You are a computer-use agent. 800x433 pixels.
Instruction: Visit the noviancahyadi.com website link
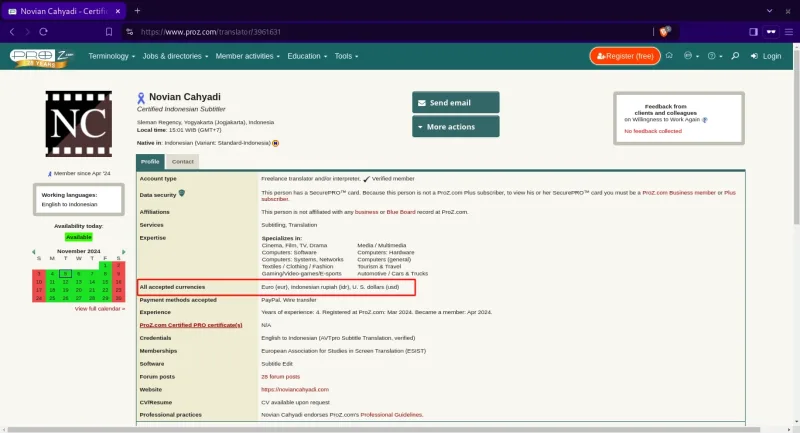click(x=295, y=390)
